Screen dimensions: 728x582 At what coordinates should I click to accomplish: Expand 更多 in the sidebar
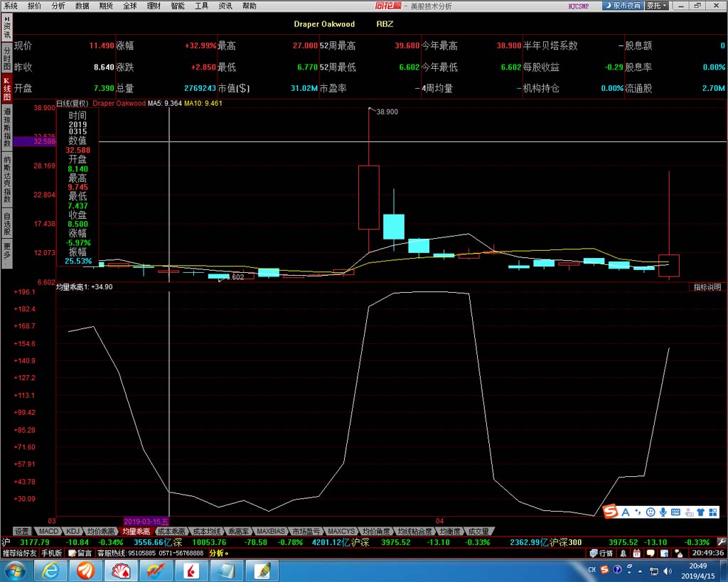click(6, 254)
